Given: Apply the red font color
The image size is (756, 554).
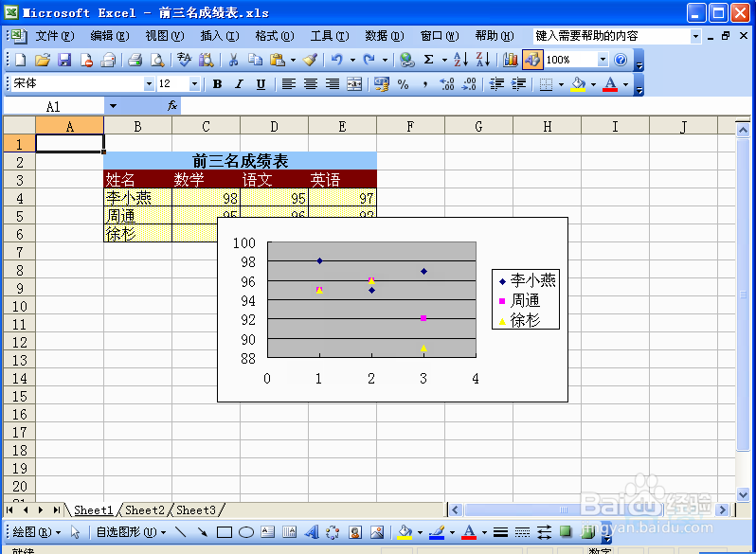Looking at the screenshot, I should pos(610,84).
